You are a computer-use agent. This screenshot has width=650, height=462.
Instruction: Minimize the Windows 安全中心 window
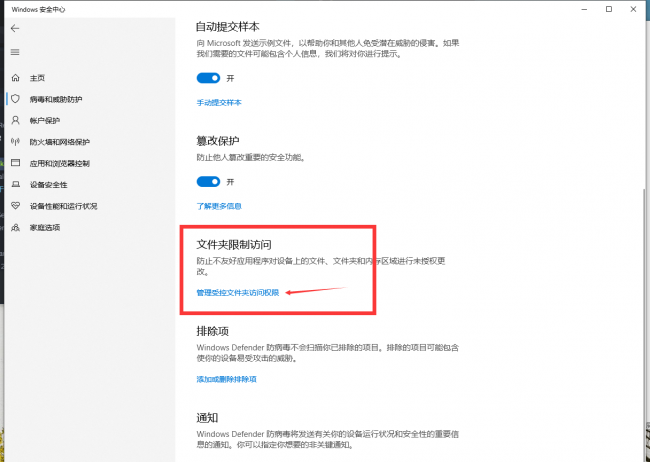coord(585,9)
